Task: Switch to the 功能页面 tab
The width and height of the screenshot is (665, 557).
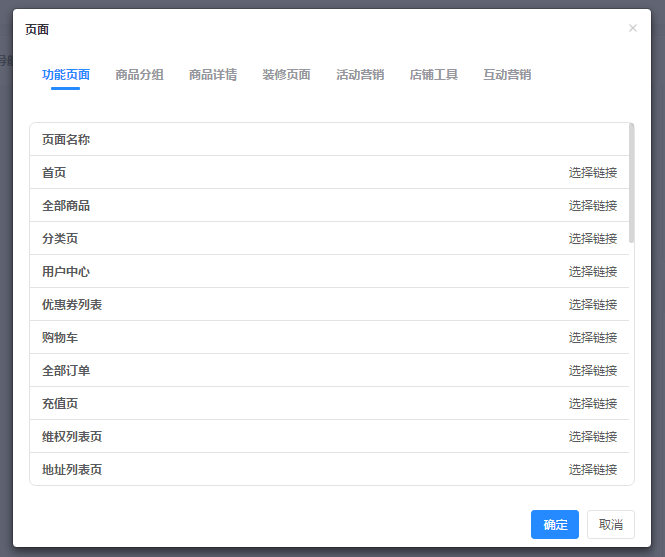Action: [x=66, y=75]
